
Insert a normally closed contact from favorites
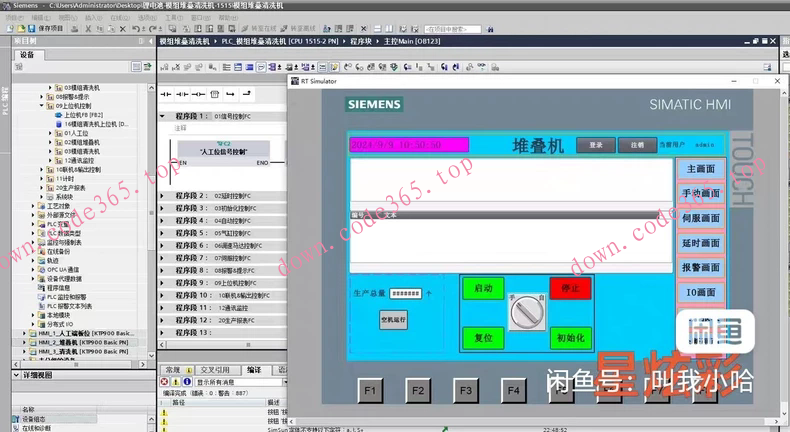click(182, 94)
